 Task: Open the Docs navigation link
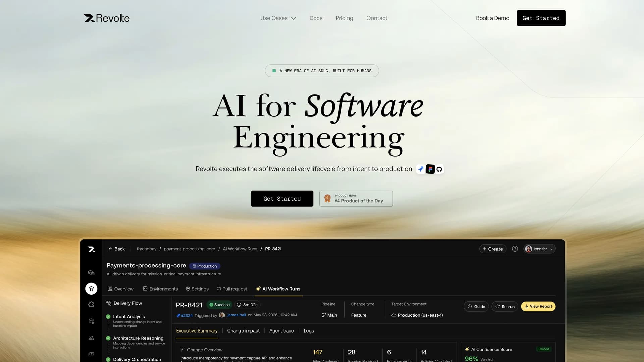[x=316, y=18]
